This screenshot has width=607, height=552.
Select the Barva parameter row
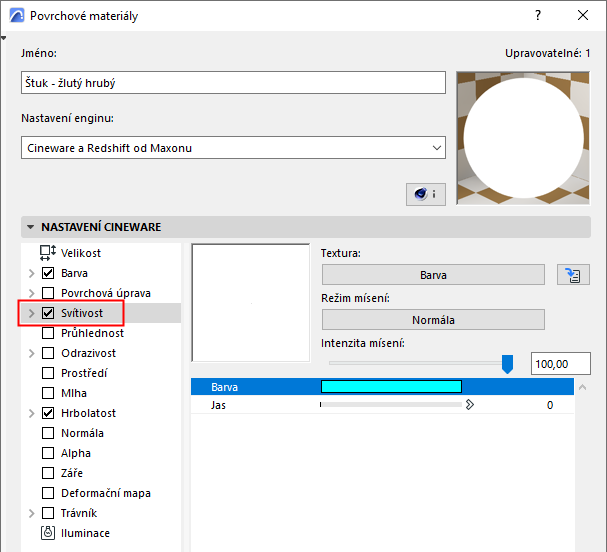tap(382, 387)
